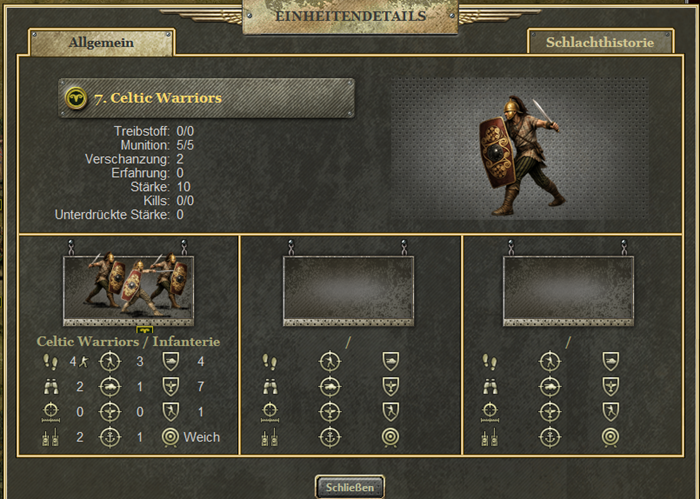The image size is (700, 499).
Task: Click the range crosshair icon in Celtic Warriors stats
Action: tap(50, 412)
